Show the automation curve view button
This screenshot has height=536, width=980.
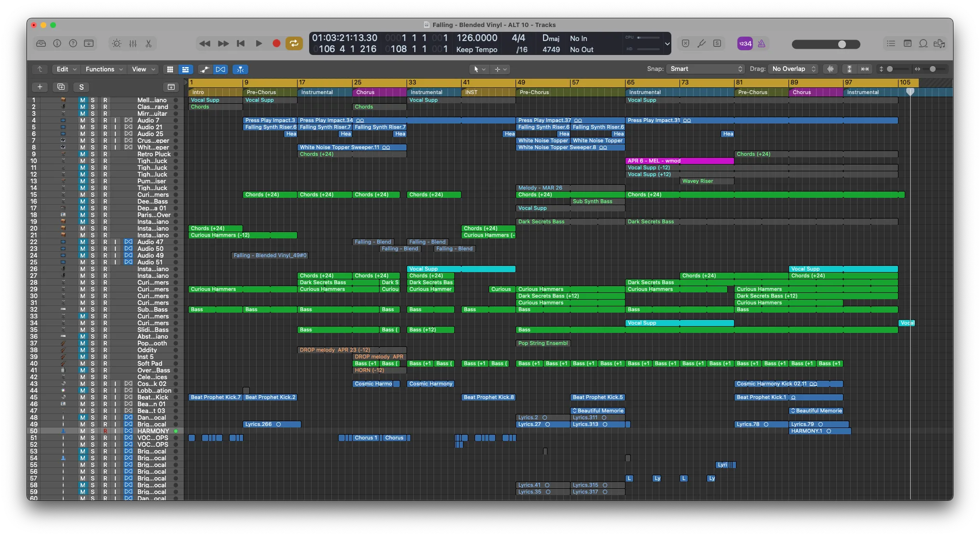point(204,69)
